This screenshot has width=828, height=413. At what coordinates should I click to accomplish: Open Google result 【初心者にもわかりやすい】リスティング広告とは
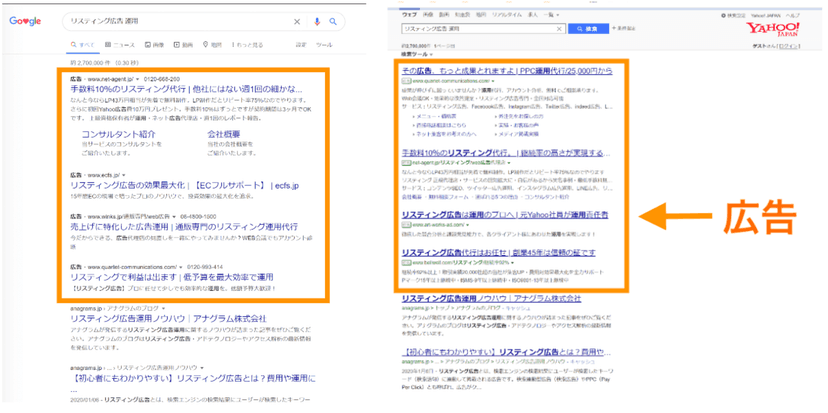pos(193,379)
